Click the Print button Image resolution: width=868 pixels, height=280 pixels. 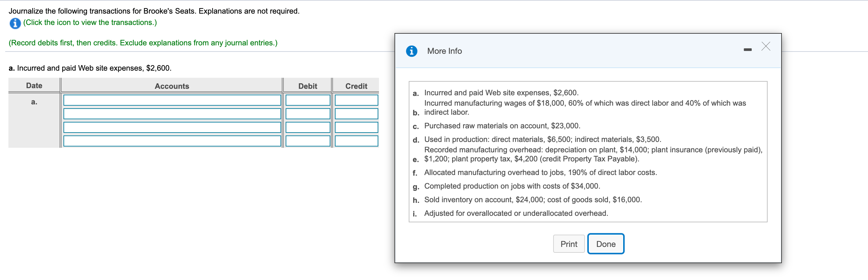coord(569,244)
